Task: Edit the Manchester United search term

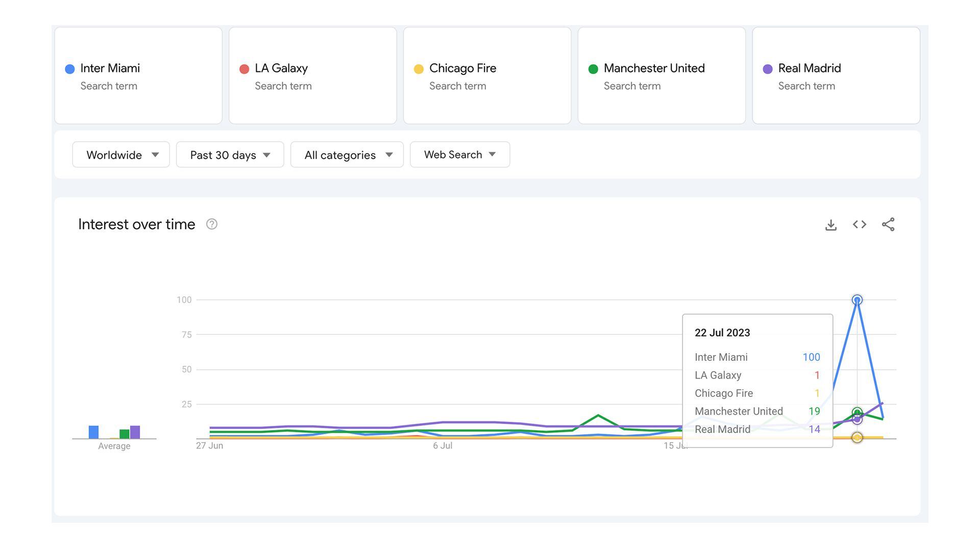Action: tap(654, 68)
